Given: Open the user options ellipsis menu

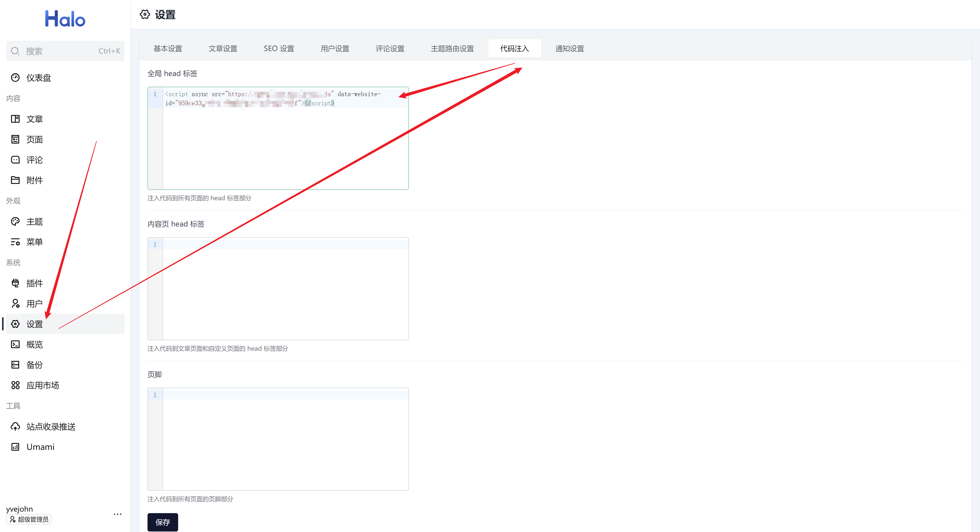Looking at the screenshot, I should [118, 514].
